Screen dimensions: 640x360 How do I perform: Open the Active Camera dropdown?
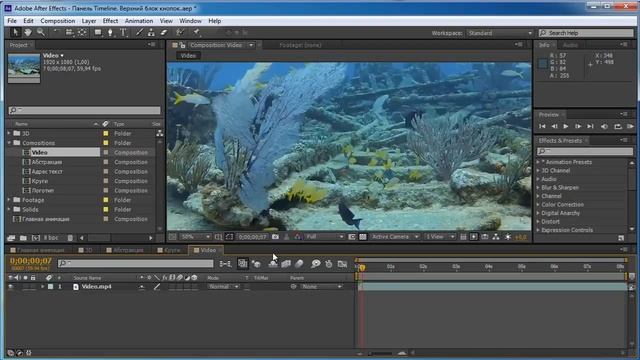point(395,237)
